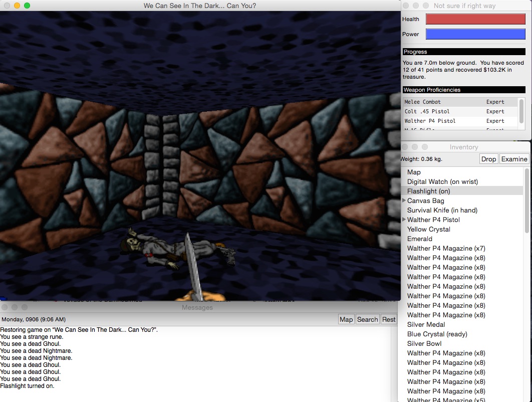Viewport: 532px width, 402px height.
Task: Select Canvas Bag row text
Action: 425,200
